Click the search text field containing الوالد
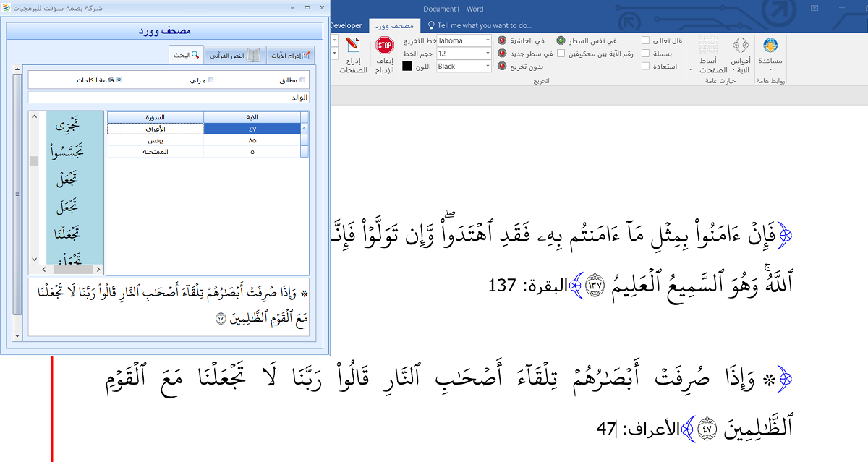Screen dimensions: 868x462 pyautogui.click(x=168, y=97)
